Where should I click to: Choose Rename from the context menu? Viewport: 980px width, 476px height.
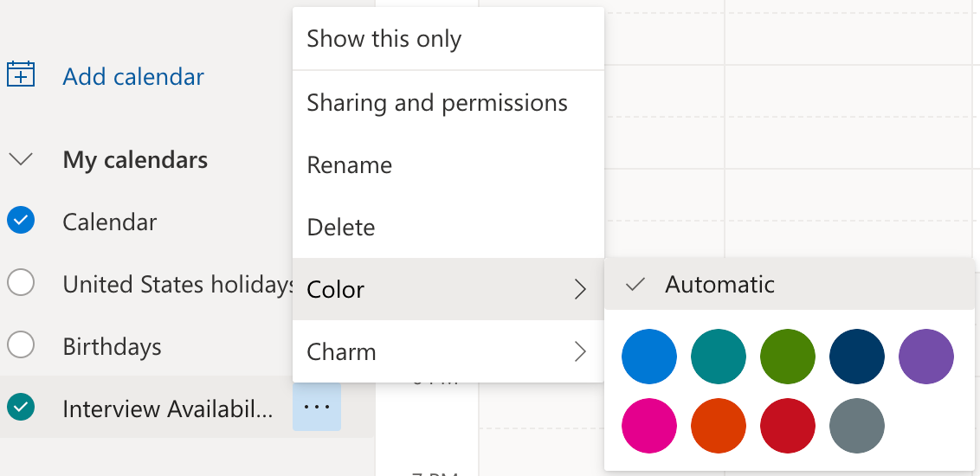(x=448, y=165)
